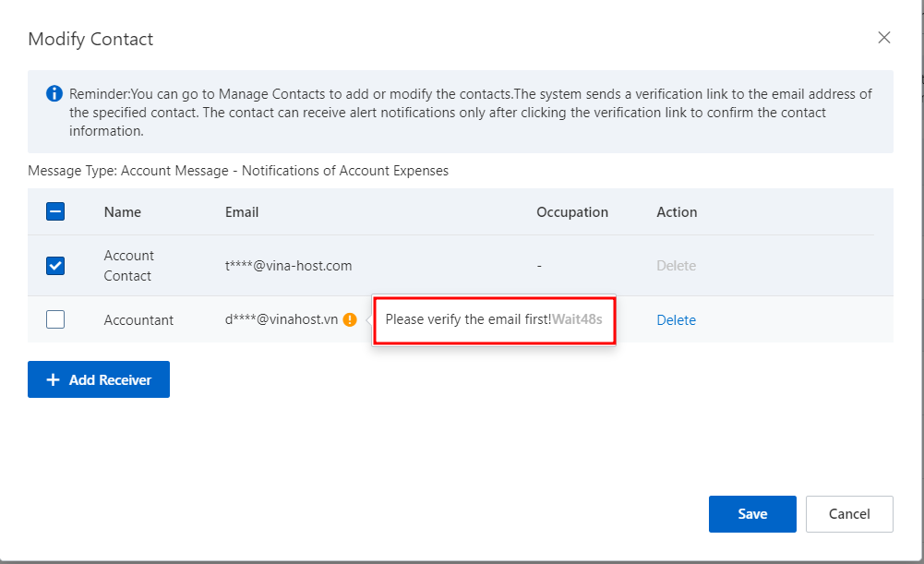Check the Accountant row checkbox
The height and width of the screenshot is (564, 924).
pos(55,320)
